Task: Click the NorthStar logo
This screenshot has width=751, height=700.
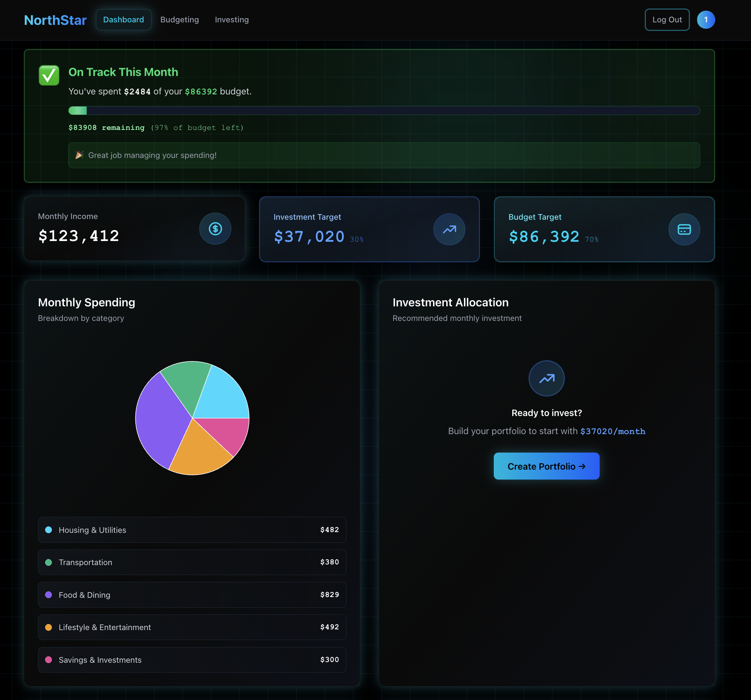Action: pyautogui.click(x=55, y=20)
